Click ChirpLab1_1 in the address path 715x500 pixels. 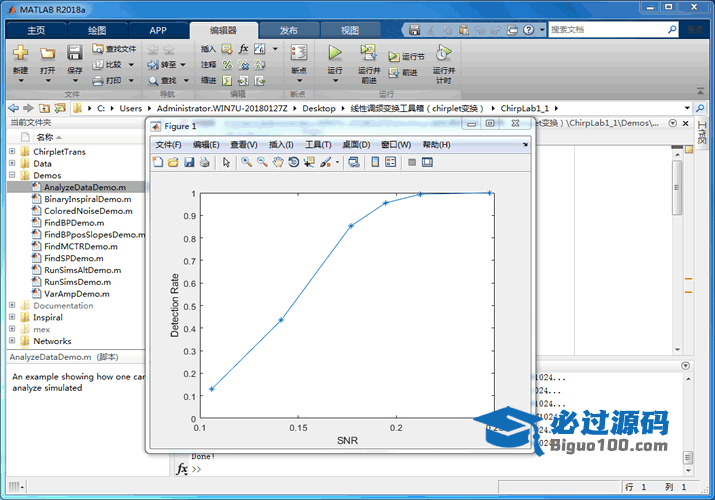pyautogui.click(x=524, y=108)
